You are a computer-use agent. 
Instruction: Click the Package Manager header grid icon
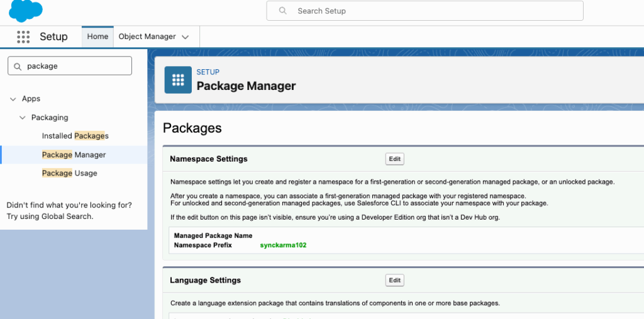pos(178,80)
